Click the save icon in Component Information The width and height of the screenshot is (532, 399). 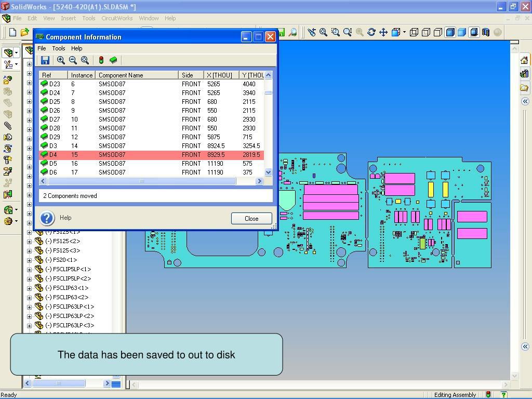[45, 60]
